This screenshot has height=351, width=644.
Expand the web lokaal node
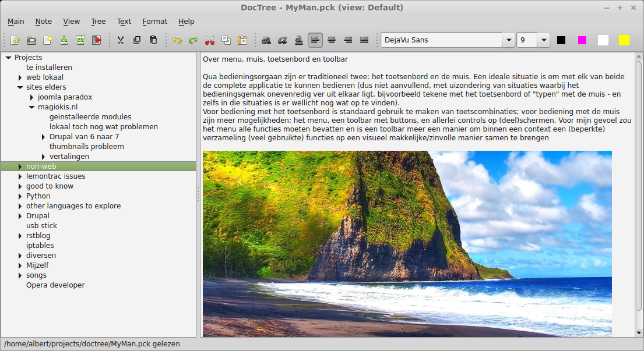coord(20,77)
